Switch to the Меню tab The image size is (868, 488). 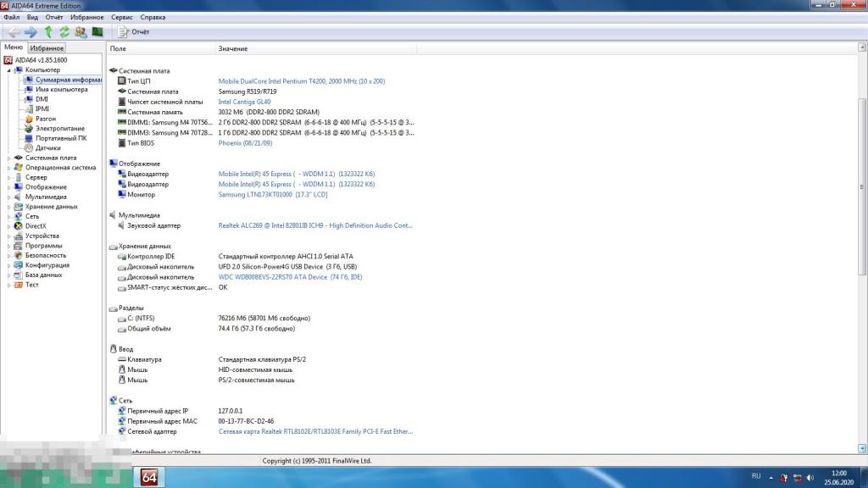(14, 47)
